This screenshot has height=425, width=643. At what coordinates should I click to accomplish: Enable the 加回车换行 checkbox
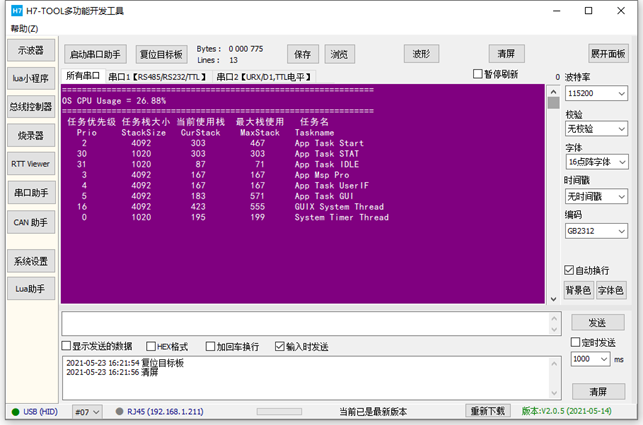click(210, 347)
